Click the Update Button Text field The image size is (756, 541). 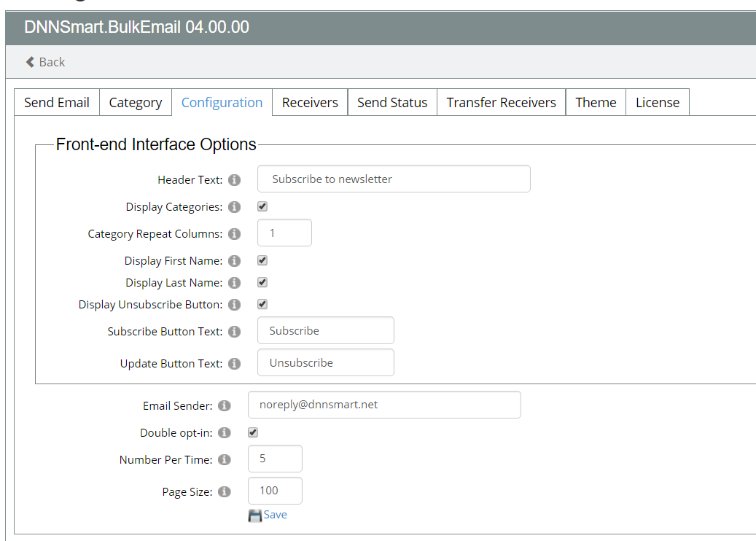pyautogui.click(x=326, y=362)
